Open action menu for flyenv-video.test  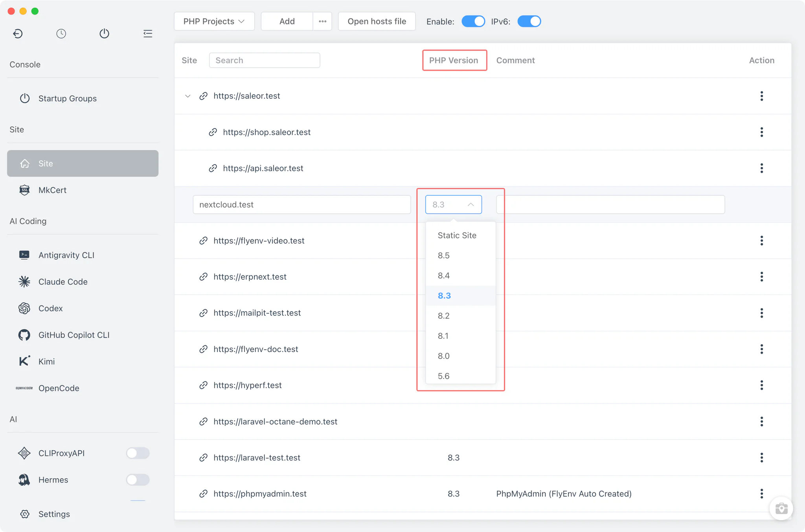[761, 240]
